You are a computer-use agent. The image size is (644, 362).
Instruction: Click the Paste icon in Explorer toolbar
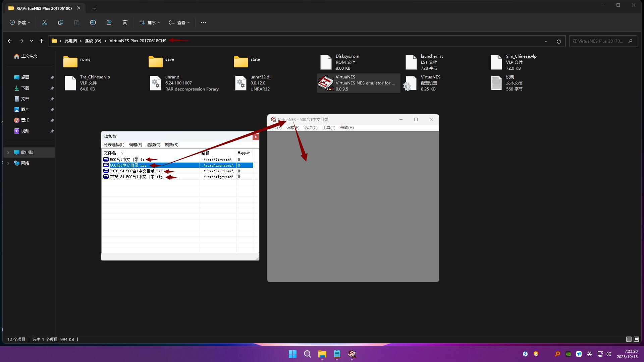point(77,22)
